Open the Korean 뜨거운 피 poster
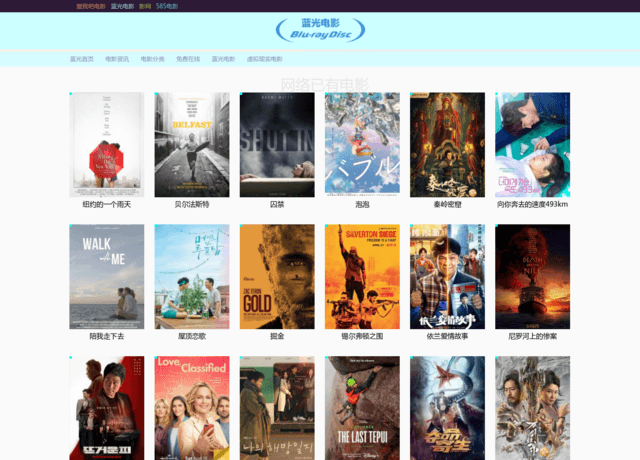Screen dimensions: 640x460 [x=107, y=408]
